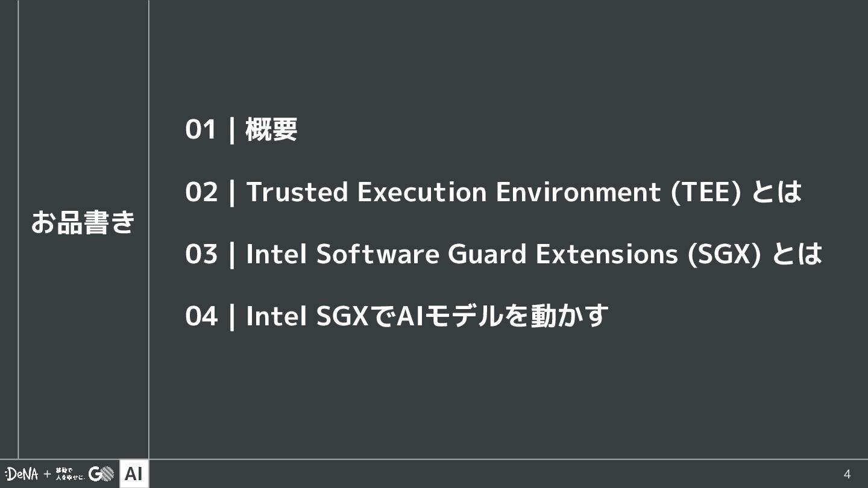Select the slide number 4
The width and height of the screenshot is (868, 488).
pyautogui.click(x=847, y=474)
